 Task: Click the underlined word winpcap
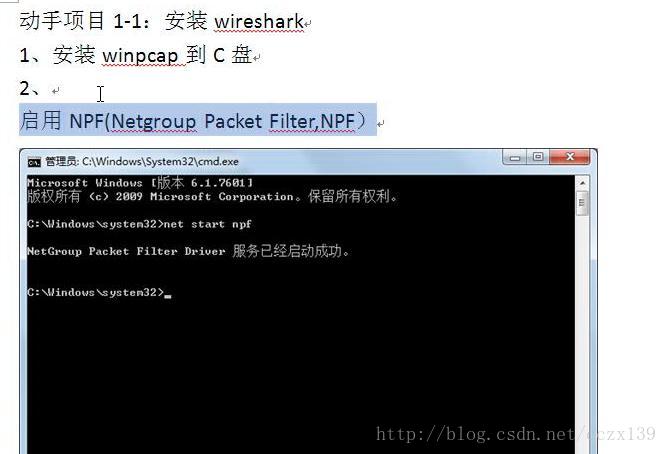140,55
